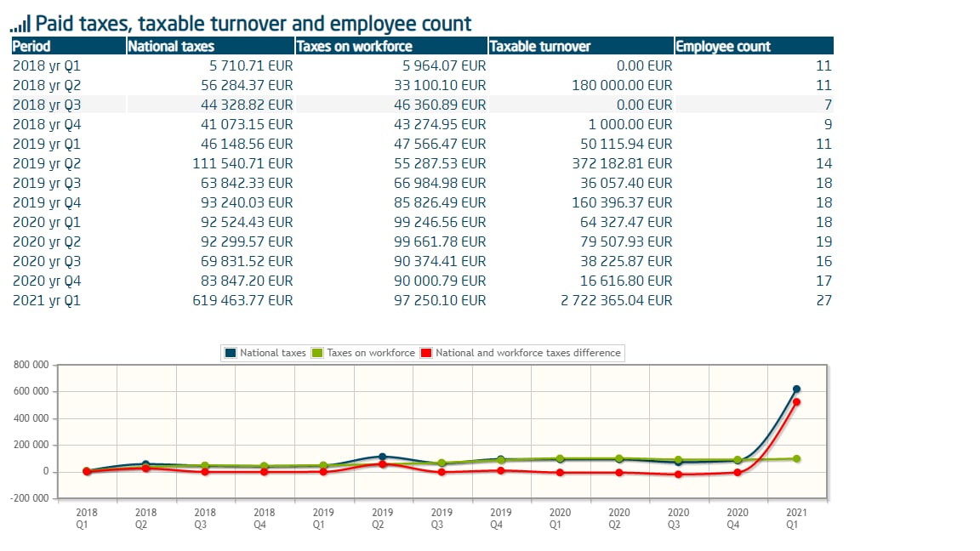Click employee count 27 in 2021 Q1 row
This screenshot has width=980, height=551.
(x=823, y=300)
